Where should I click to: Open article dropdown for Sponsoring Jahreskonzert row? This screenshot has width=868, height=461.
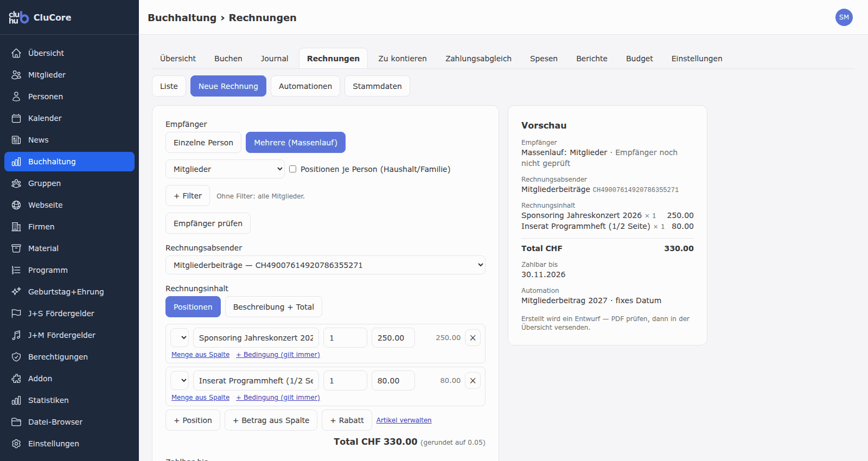[180, 337]
